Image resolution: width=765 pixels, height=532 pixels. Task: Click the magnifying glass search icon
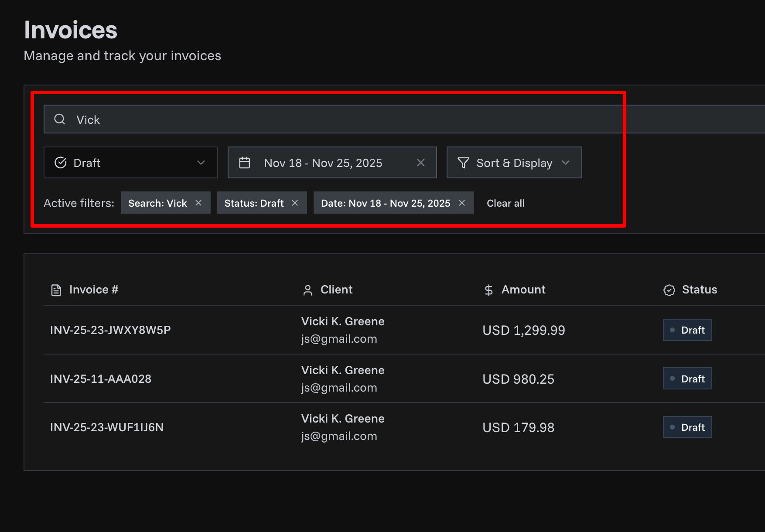60,119
